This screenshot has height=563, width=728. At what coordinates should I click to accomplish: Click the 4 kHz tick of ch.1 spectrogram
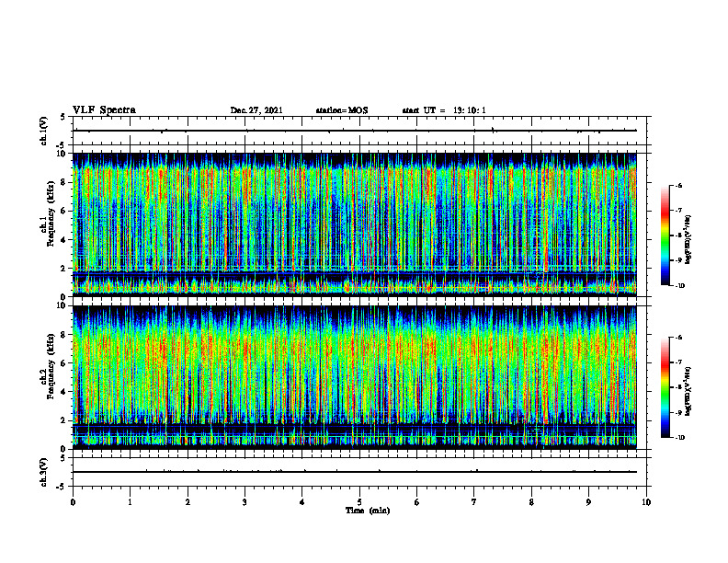click(64, 240)
